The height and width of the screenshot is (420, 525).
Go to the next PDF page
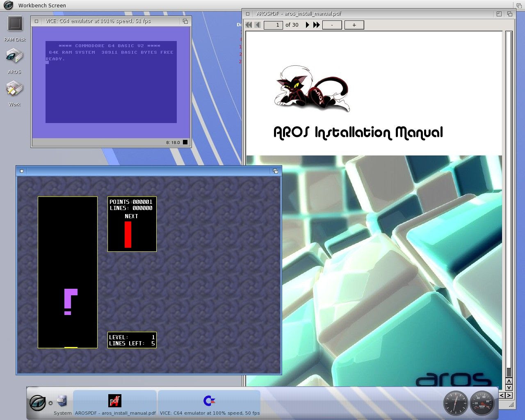click(307, 25)
